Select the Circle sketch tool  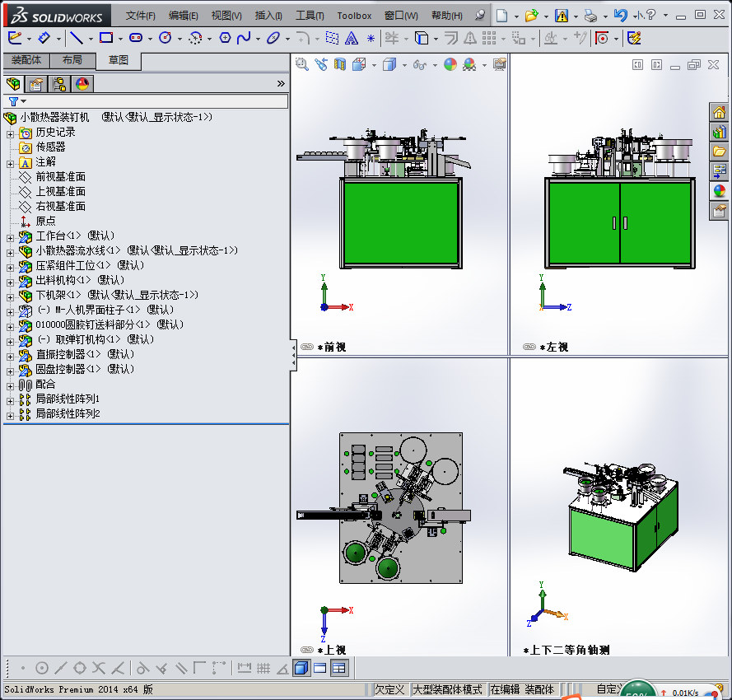point(166,38)
